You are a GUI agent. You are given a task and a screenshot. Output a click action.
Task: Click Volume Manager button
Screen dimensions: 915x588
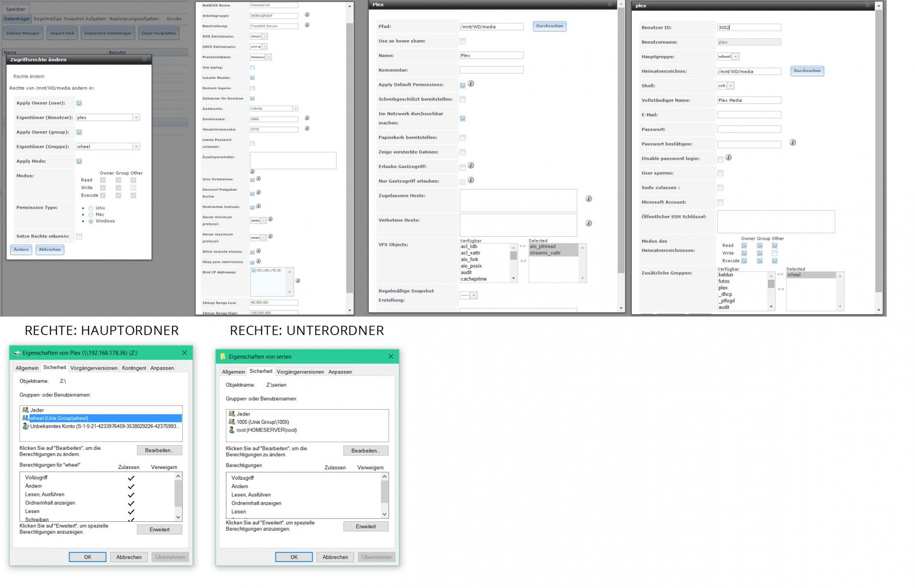click(23, 33)
